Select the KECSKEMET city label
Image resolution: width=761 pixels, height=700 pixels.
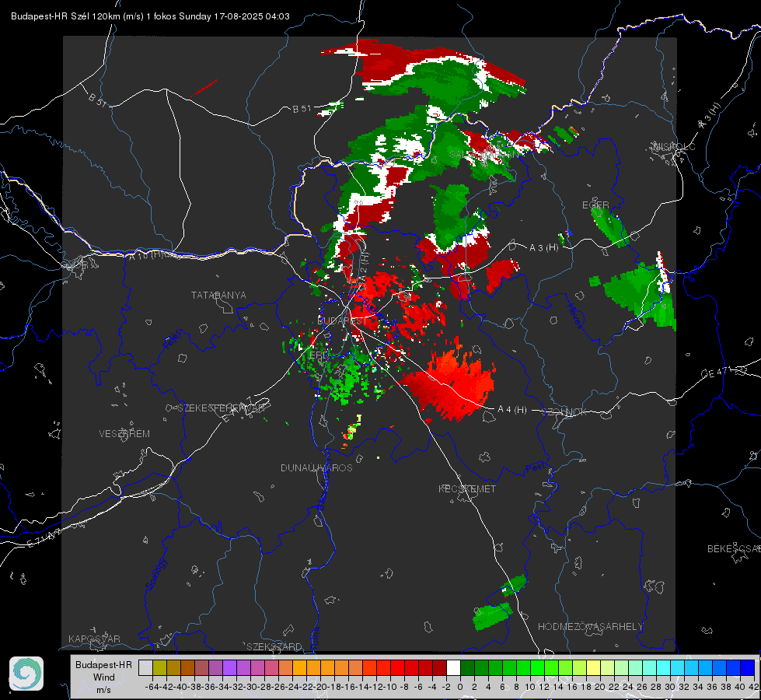click(x=467, y=488)
